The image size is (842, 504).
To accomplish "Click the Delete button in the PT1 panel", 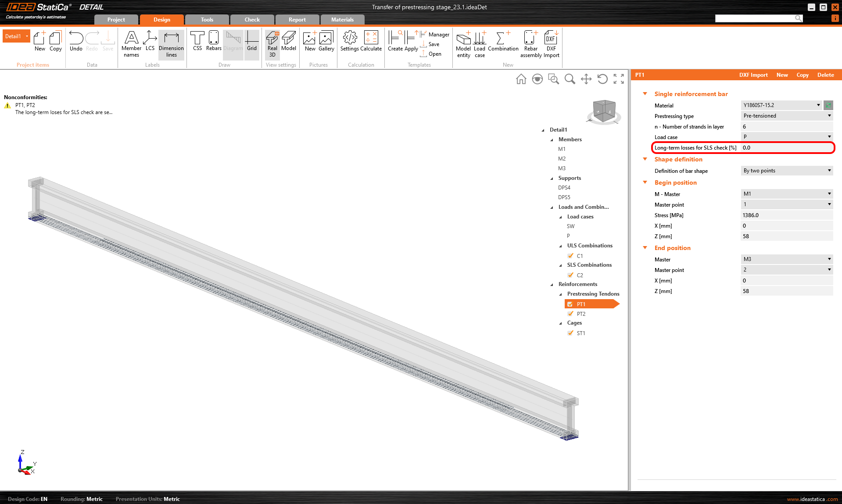I will click(x=825, y=75).
